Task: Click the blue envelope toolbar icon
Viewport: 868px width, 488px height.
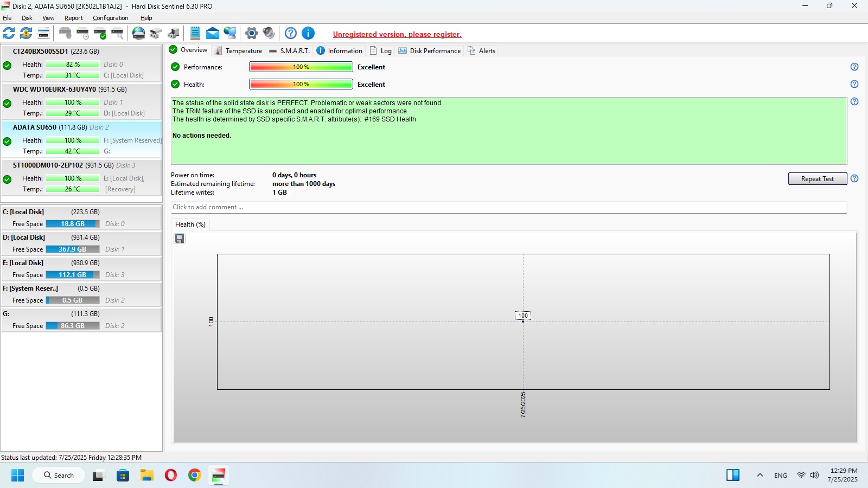Action: pos(213,33)
